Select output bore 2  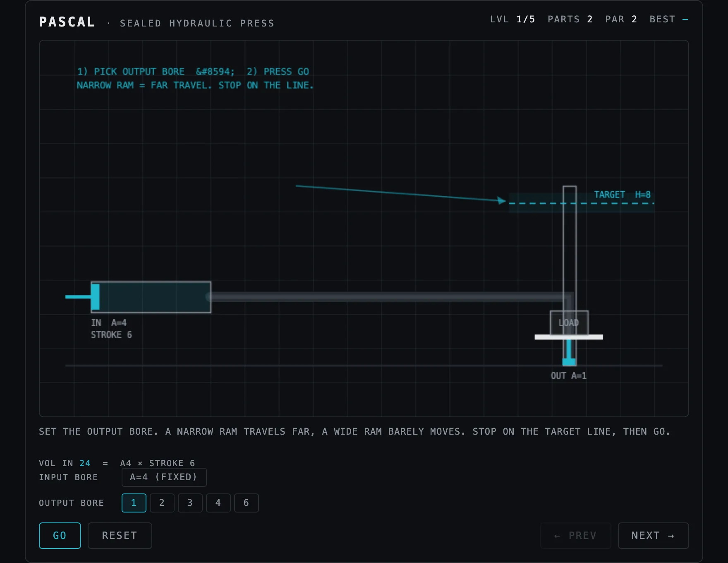(162, 503)
